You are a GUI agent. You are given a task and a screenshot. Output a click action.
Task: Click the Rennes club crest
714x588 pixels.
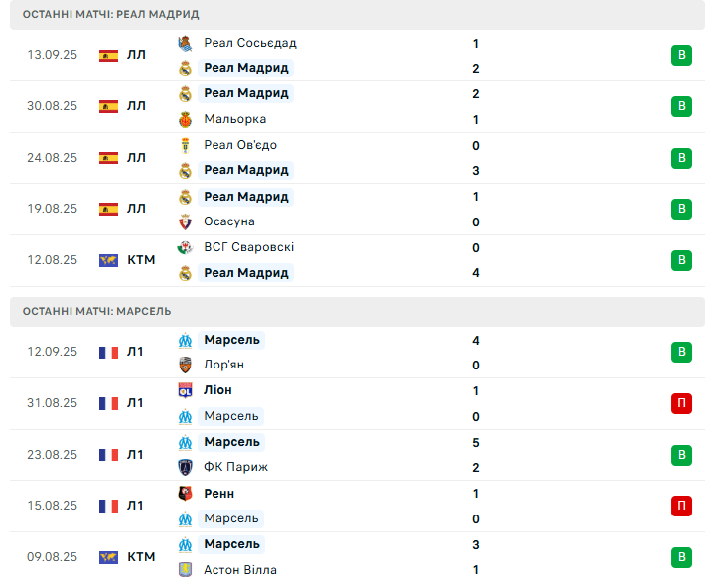[x=185, y=494]
